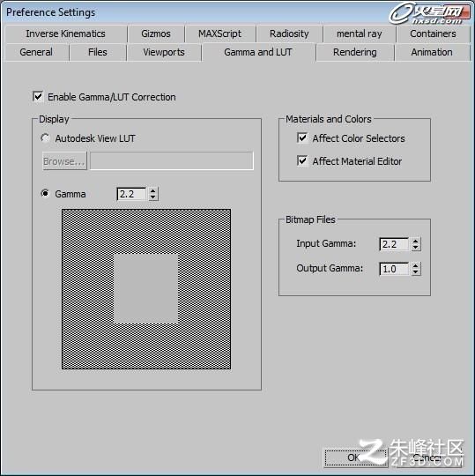Switch to the Rendering tab
This screenshot has height=476, width=475.
[x=355, y=52]
